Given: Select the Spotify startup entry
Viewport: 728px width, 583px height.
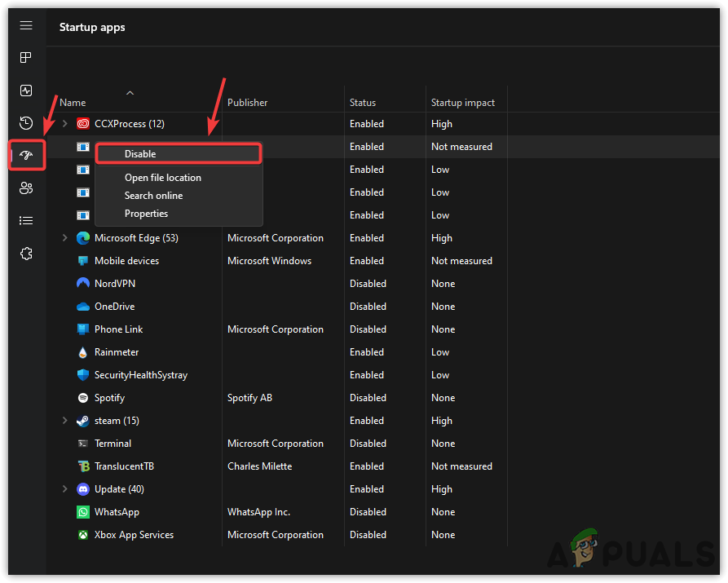Looking at the screenshot, I should point(109,398).
